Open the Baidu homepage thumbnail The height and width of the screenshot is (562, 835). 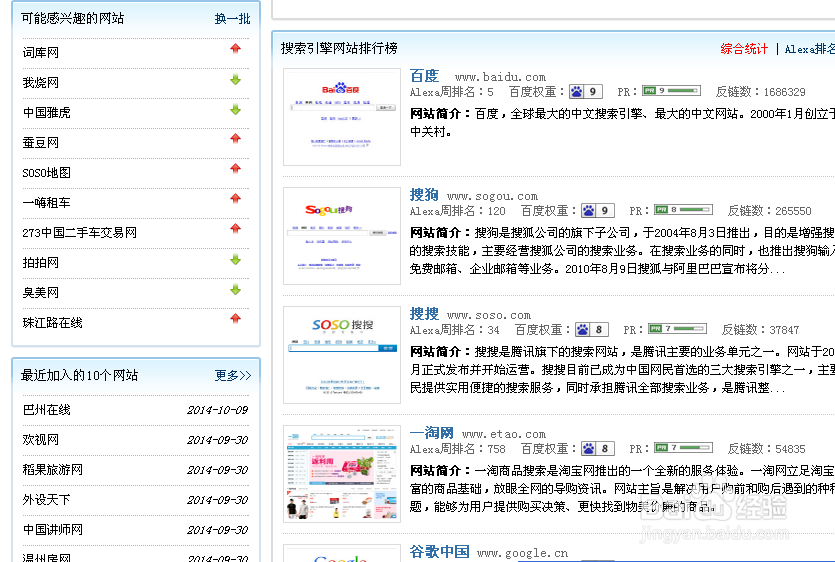pos(342,117)
